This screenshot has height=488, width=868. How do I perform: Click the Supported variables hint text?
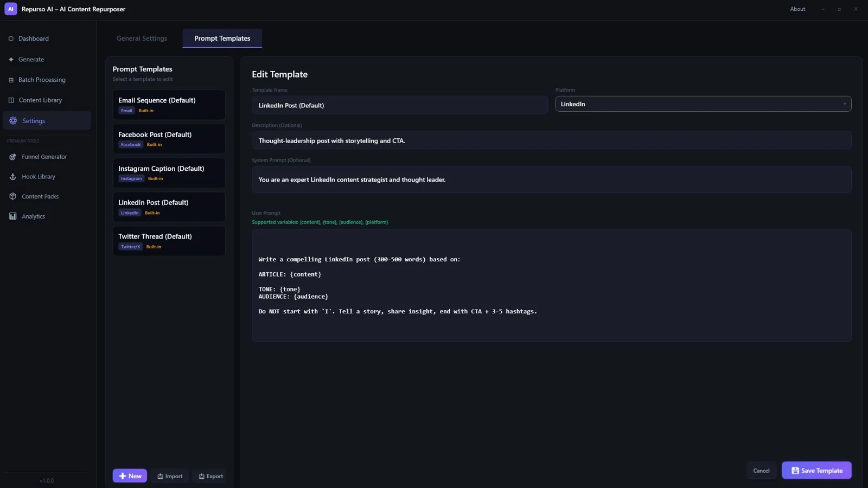click(x=320, y=222)
